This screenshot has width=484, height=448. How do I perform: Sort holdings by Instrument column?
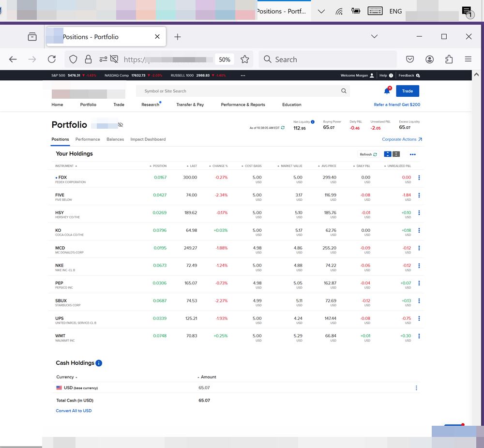pos(66,166)
